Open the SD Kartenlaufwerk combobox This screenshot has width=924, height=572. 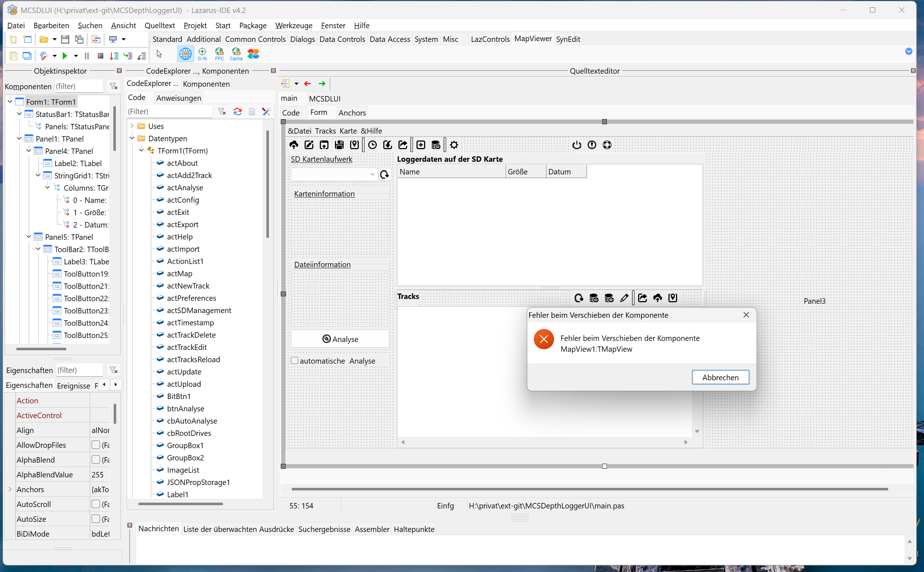click(x=372, y=174)
